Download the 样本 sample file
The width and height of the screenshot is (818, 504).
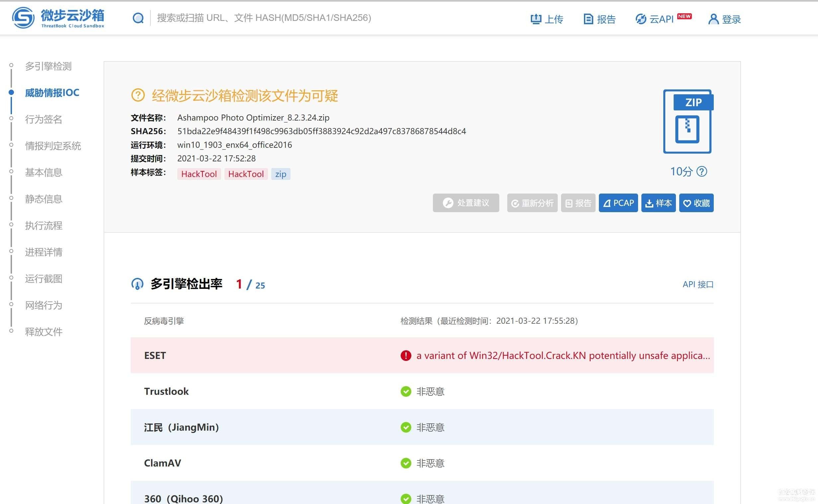[x=658, y=203]
